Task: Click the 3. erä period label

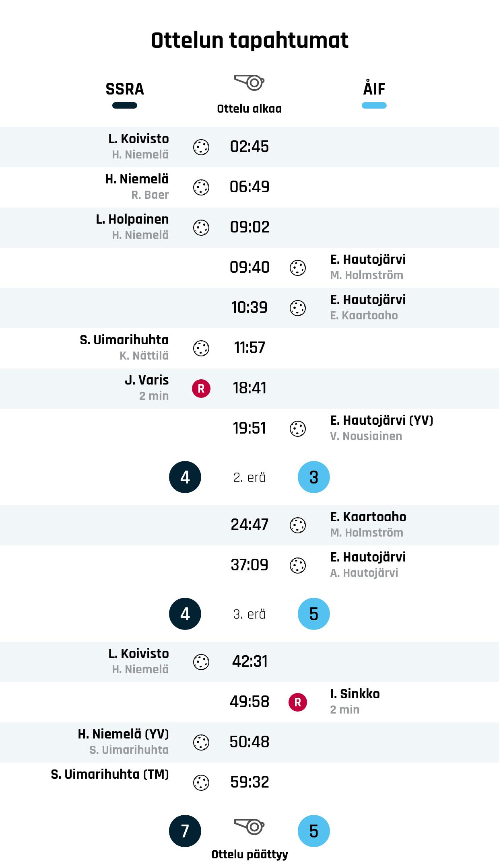Action: [x=249, y=614]
